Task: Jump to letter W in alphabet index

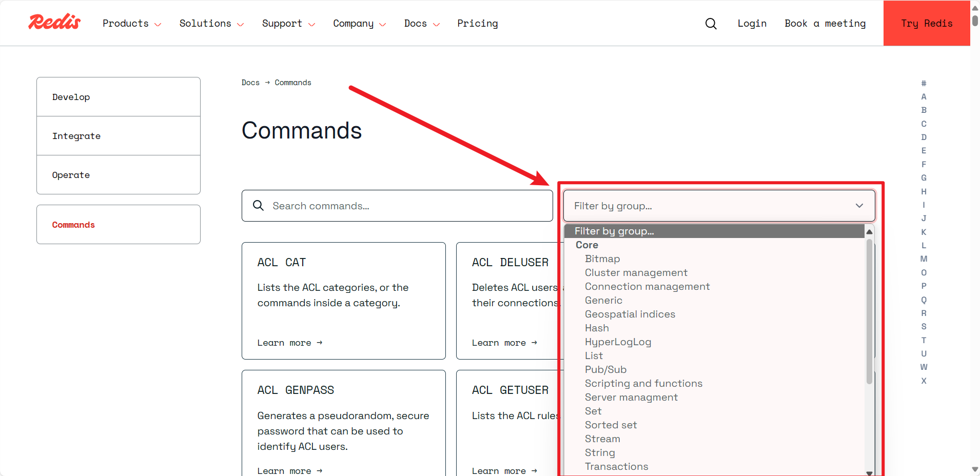Action: 924,367
